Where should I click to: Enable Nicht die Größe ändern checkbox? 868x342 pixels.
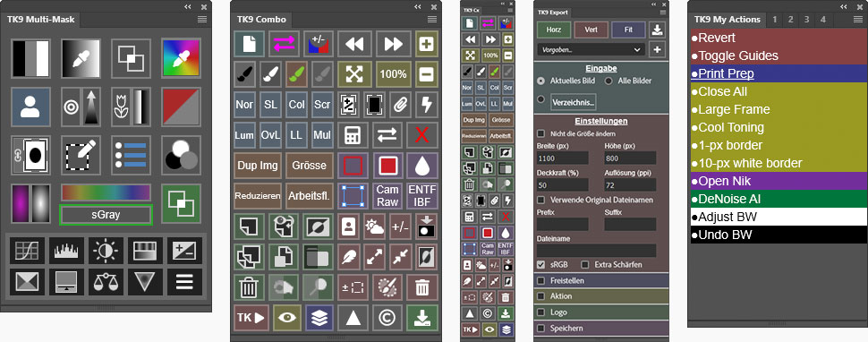[x=540, y=133]
